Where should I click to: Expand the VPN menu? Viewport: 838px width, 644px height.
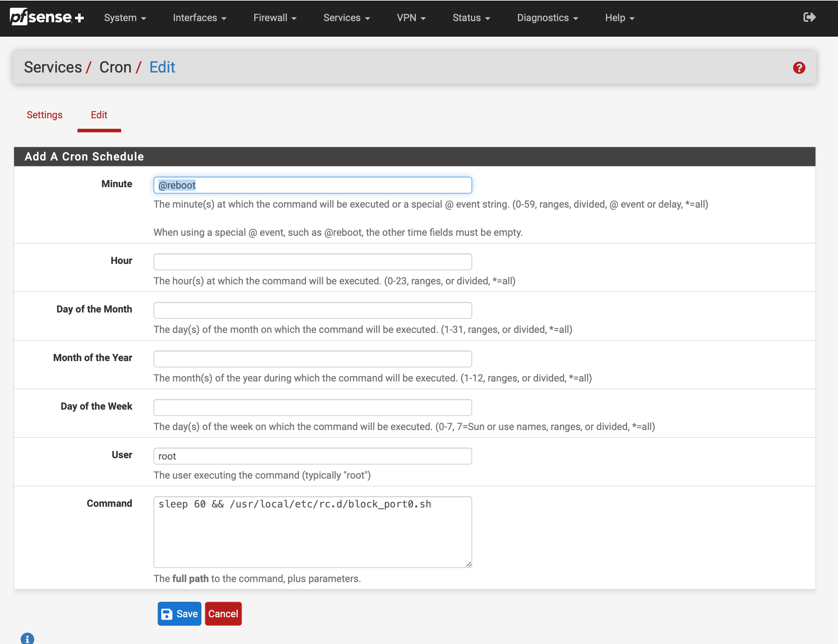coord(411,18)
